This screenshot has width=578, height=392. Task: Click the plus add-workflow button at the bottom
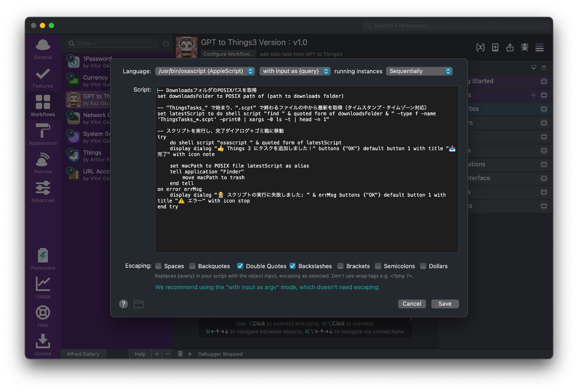coord(157,354)
